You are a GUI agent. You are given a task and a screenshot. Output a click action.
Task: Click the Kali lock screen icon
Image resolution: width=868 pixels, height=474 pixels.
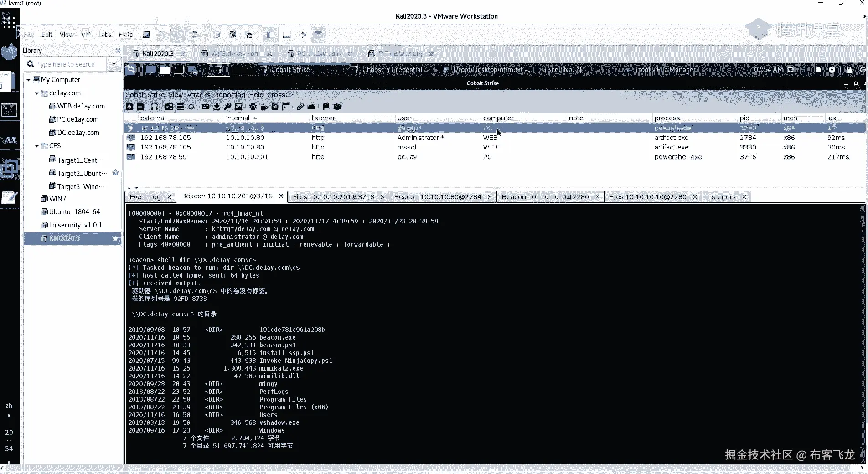(849, 70)
